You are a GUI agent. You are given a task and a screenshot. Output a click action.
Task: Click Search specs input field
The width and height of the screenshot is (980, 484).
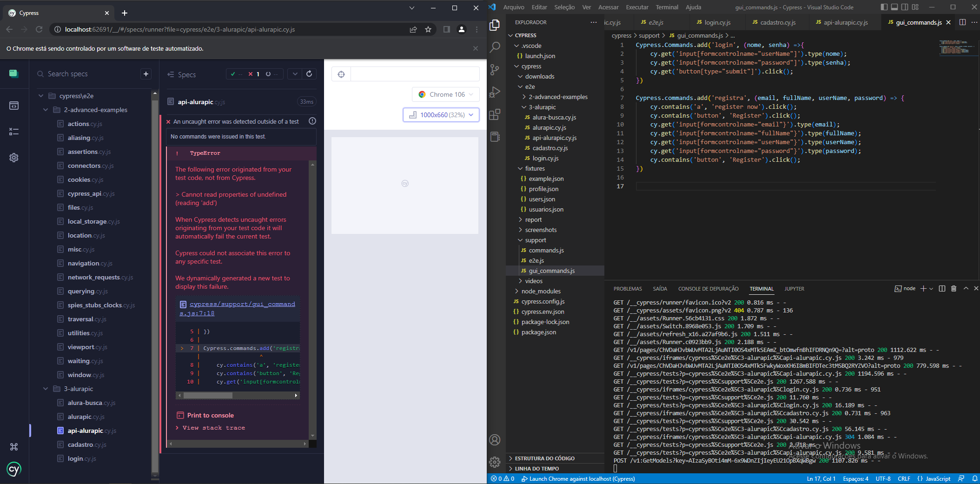pos(88,74)
